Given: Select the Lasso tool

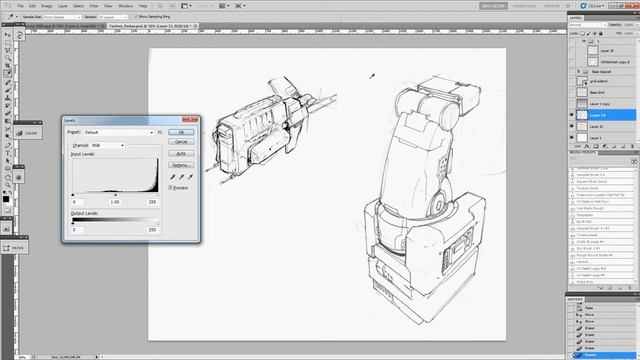Looking at the screenshot, I should 7,50.
